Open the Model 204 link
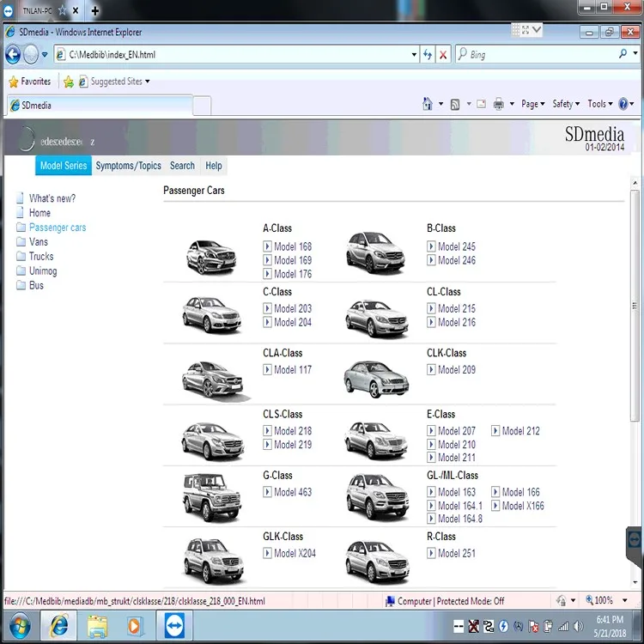Viewport: 644px width, 644px height. click(293, 322)
